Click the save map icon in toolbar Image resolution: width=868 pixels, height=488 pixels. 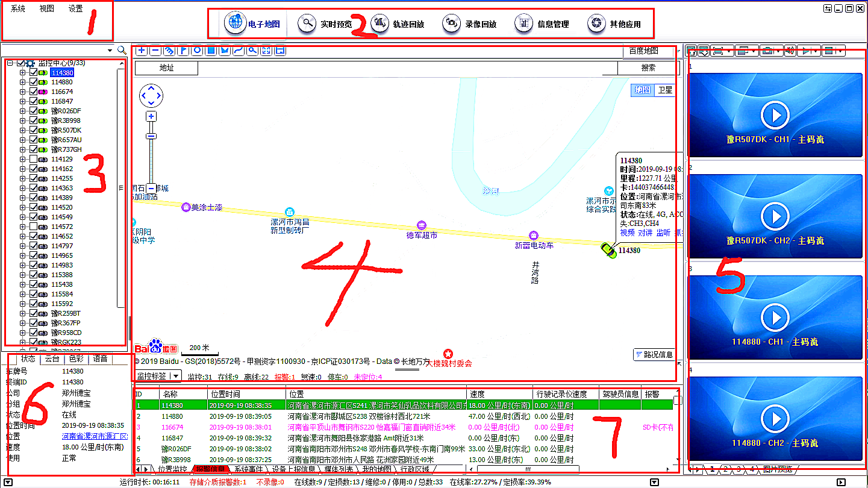click(280, 51)
